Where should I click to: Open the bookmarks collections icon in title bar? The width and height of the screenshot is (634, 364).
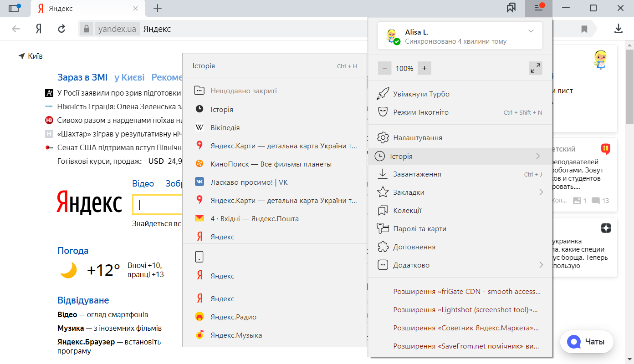511,8
